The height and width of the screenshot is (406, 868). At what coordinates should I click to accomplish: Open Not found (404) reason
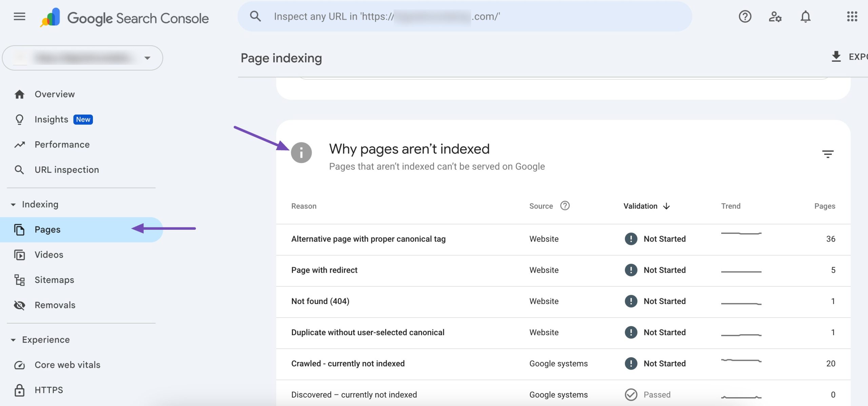point(320,301)
